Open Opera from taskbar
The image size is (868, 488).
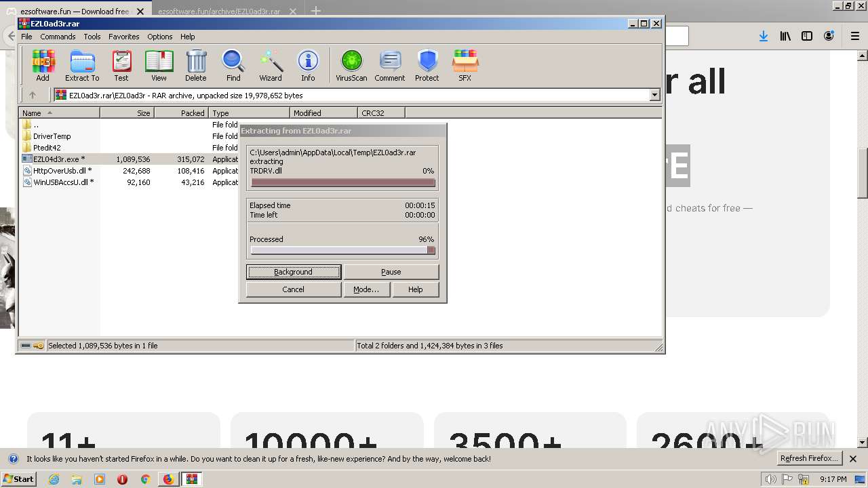pos(123,479)
